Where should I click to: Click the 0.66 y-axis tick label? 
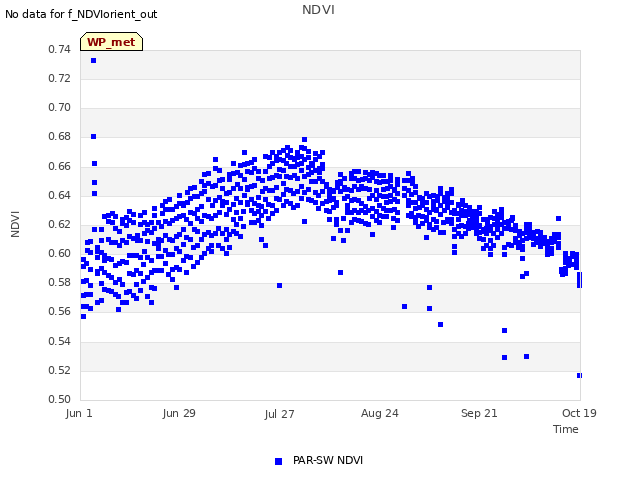point(60,166)
